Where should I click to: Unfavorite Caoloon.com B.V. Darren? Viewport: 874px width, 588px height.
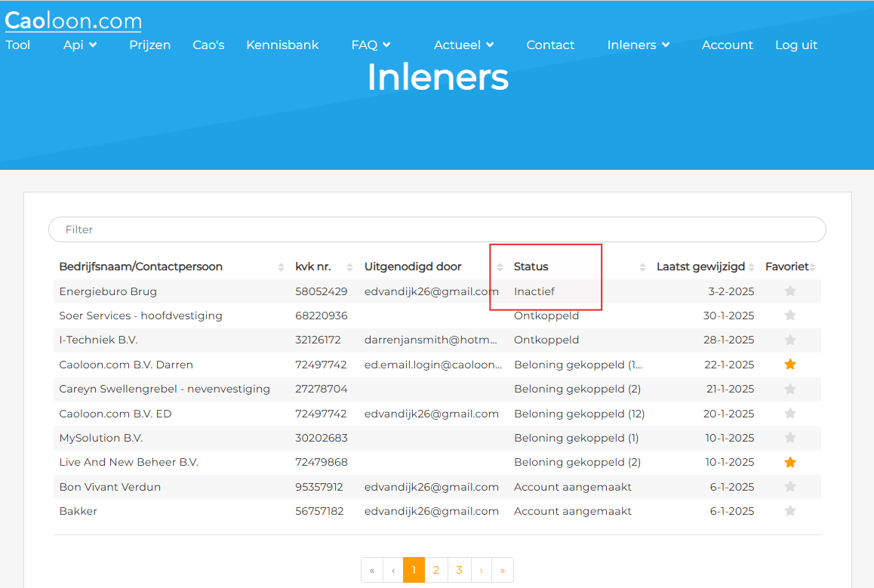pyautogui.click(x=790, y=364)
